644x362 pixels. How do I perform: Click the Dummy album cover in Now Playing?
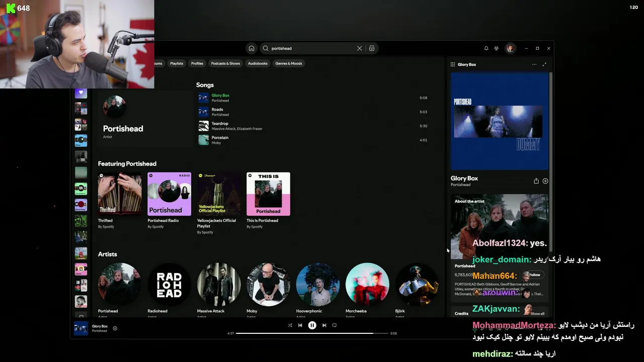pyautogui.click(x=500, y=121)
